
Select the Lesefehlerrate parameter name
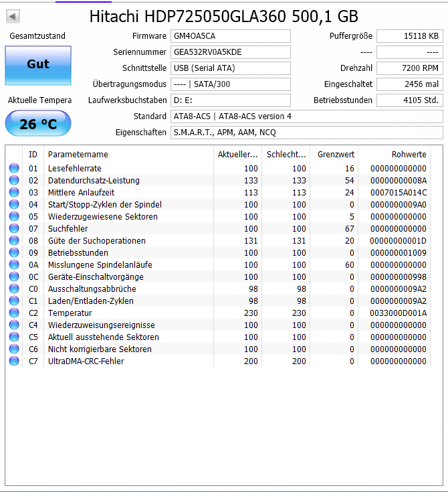click(x=75, y=169)
